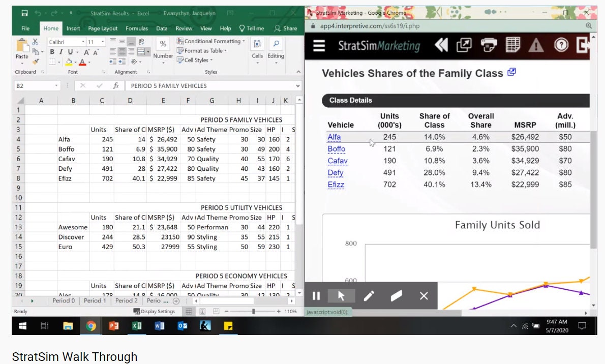The width and height of the screenshot is (605, 364).
Task: Open the Efizz vehicle link
Action: pyautogui.click(x=336, y=185)
